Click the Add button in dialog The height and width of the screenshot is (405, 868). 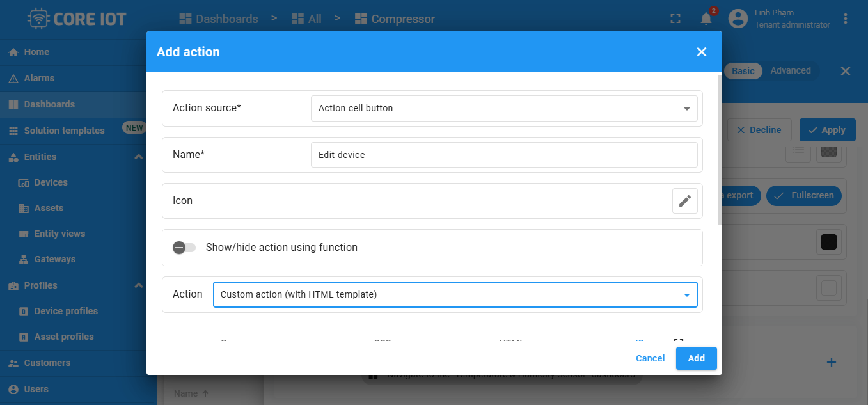pyautogui.click(x=696, y=358)
